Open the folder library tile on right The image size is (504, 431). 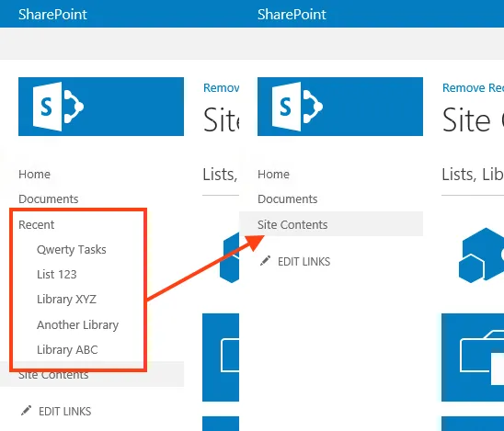(x=473, y=357)
